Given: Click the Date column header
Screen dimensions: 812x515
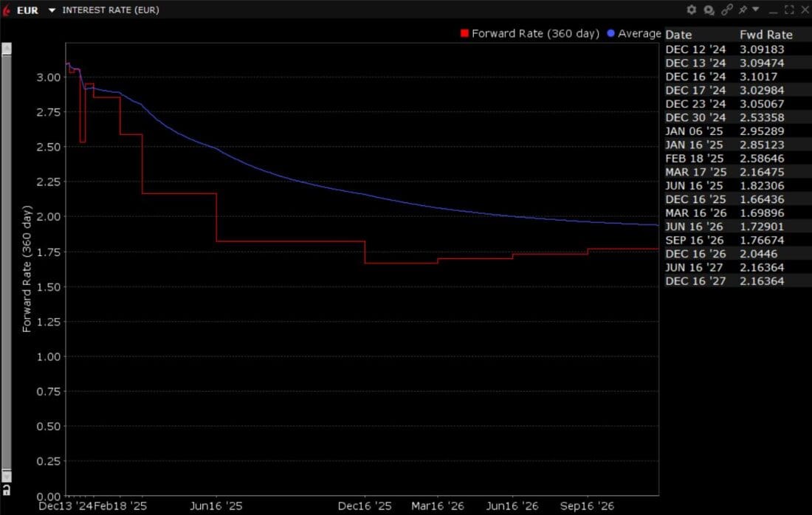Looking at the screenshot, I should tap(678, 35).
